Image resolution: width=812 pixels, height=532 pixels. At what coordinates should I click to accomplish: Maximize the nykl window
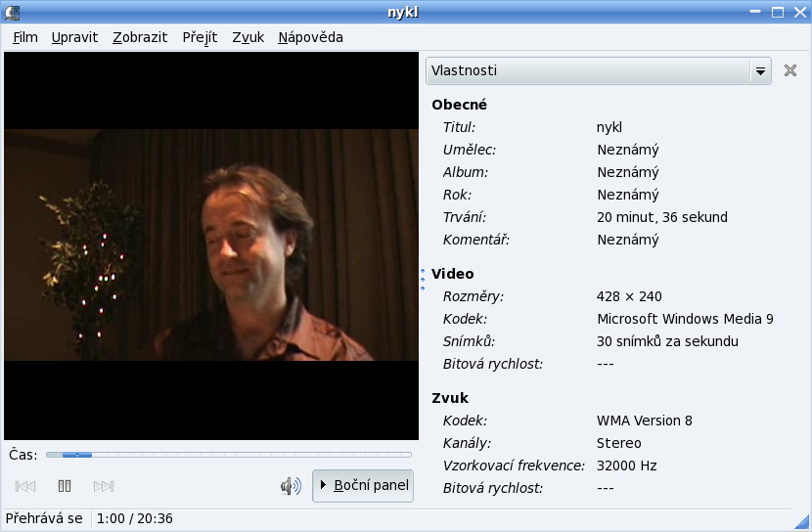coord(778,12)
